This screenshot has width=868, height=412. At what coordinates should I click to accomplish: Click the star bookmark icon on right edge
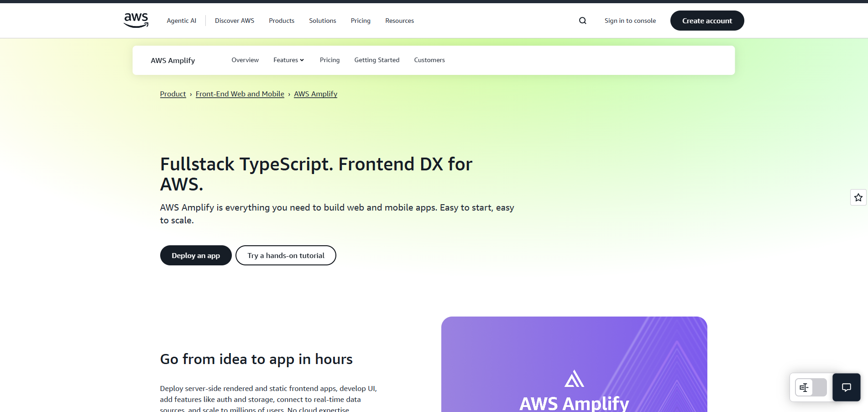[x=858, y=197]
